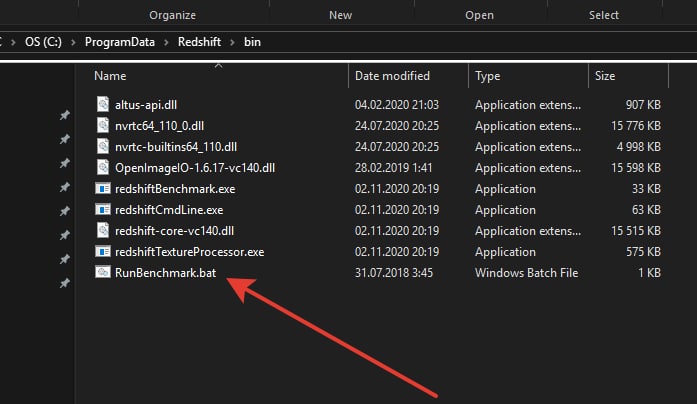Click the redshiftBenchmark.exe application icon
697x404 pixels.
[x=103, y=188]
